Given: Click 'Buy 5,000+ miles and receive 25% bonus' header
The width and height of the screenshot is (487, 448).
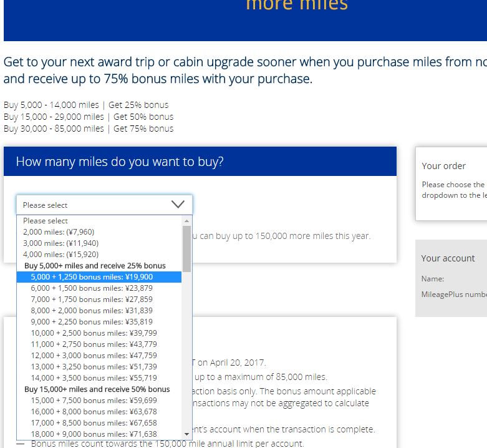Looking at the screenshot, I should coord(95,266).
